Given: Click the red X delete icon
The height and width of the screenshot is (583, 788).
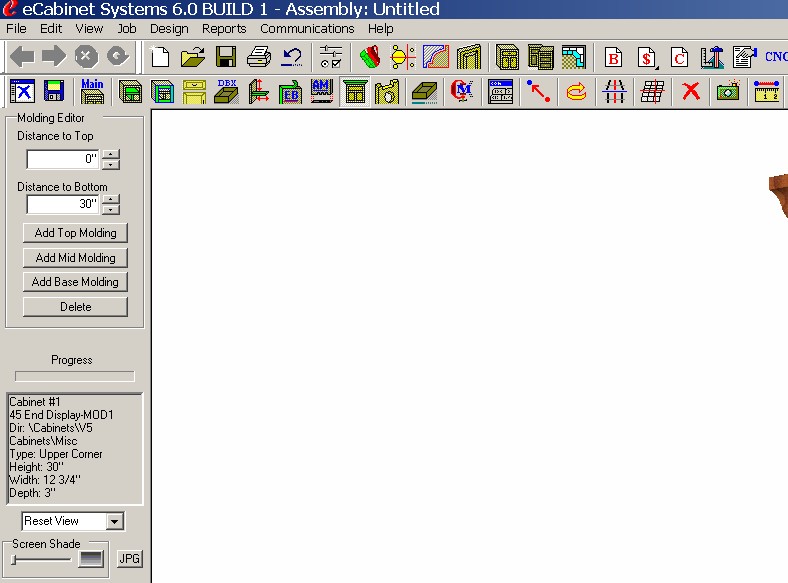Looking at the screenshot, I should [691, 91].
